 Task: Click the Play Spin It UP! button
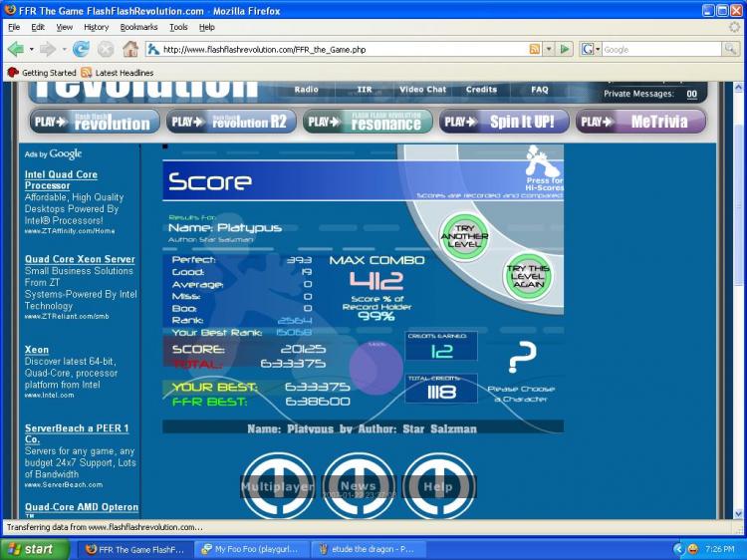click(504, 122)
